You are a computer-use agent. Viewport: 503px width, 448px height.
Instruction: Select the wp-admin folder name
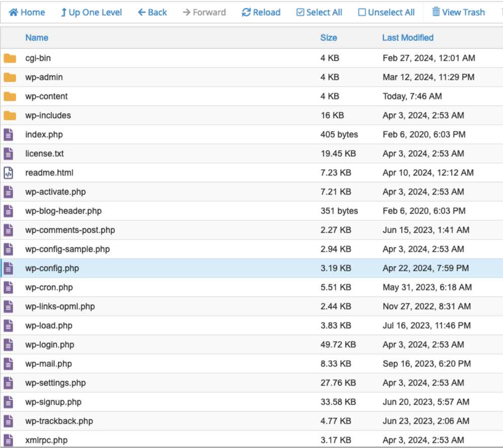(44, 77)
